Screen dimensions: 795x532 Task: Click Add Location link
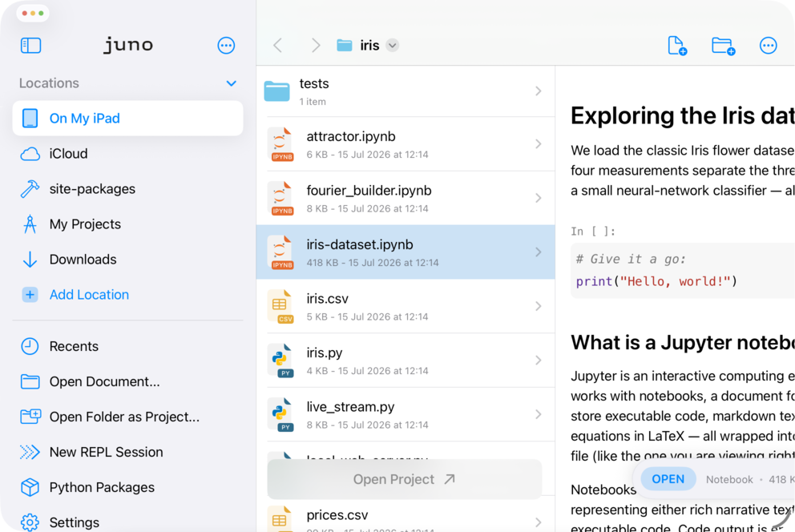pos(89,294)
